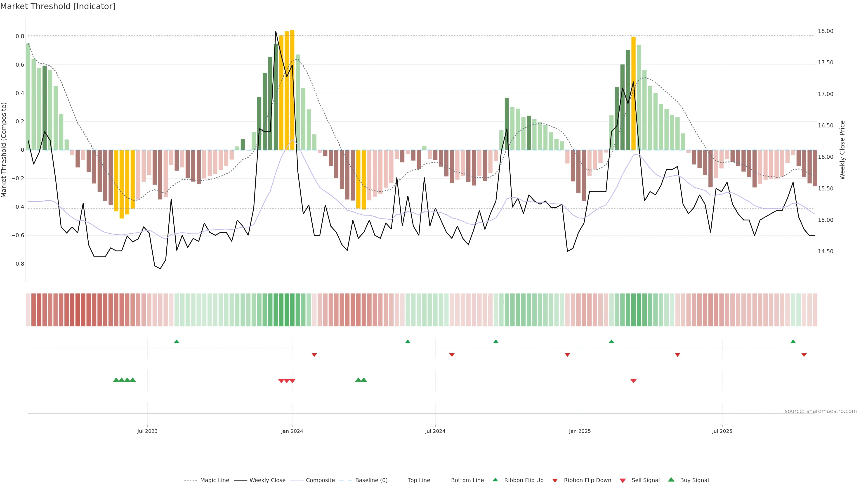
Task: Click the Market Threshold [Indicator] title
Action: (x=58, y=6)
